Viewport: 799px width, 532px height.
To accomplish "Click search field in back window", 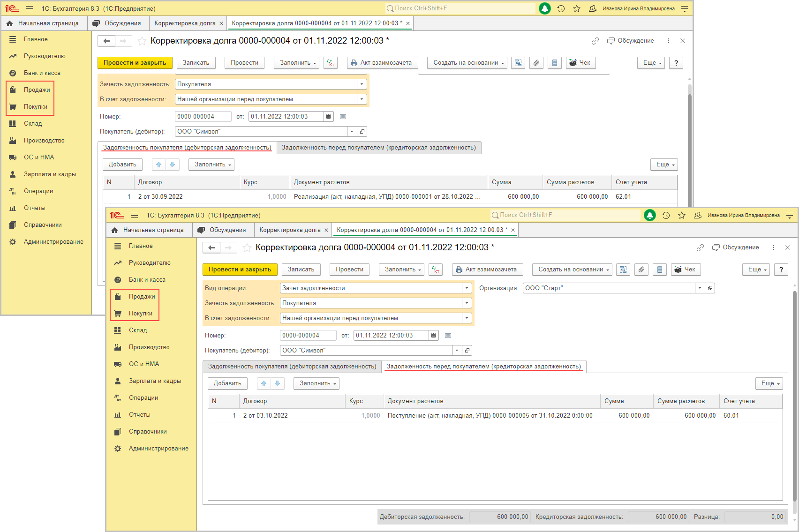I will click(x=460, y=8).
